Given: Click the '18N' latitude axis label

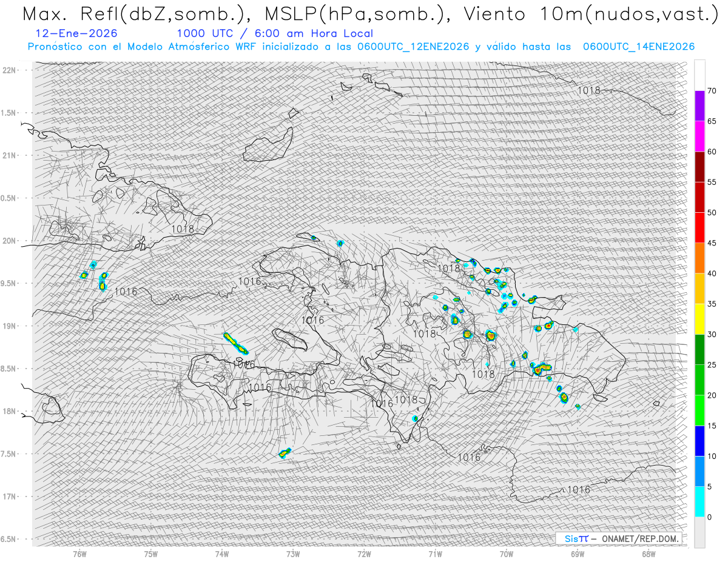Looking at the screenshot, I should point(10,412).
